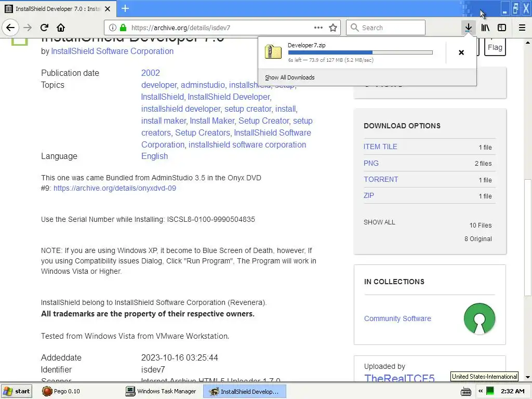Show sidebars toolbar icon
The height and width of the screenshot is (399, 532).
click(502, 28)
